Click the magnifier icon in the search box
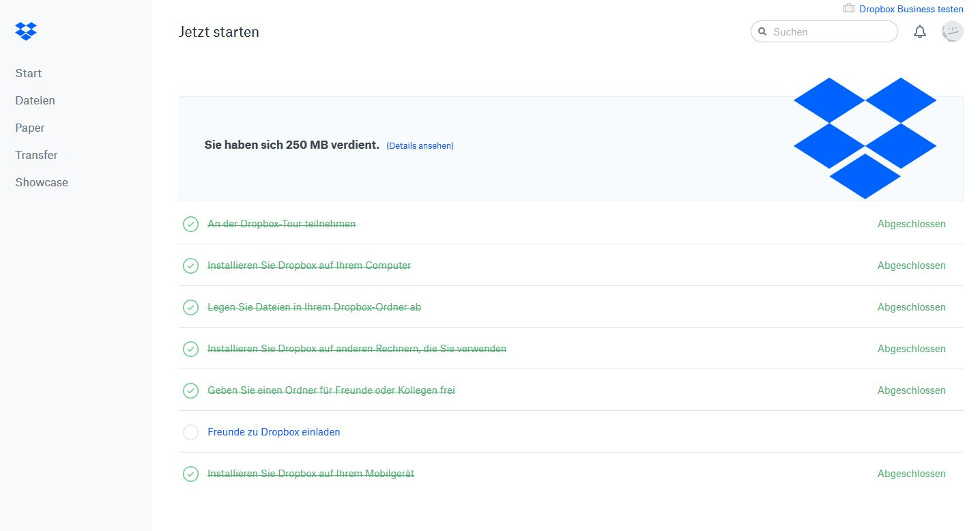Screen dimensions: 980x531 [x=762, y=32]
